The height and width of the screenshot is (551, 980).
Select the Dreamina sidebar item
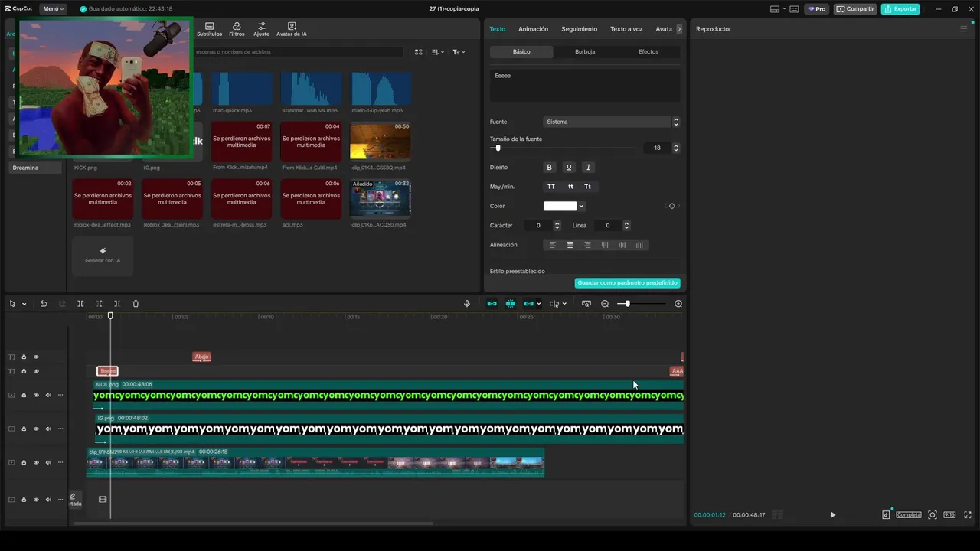(x=36, y=168)
